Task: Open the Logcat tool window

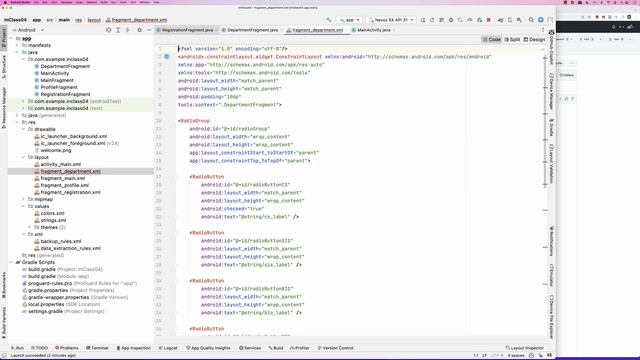Action: coord(168,348)
